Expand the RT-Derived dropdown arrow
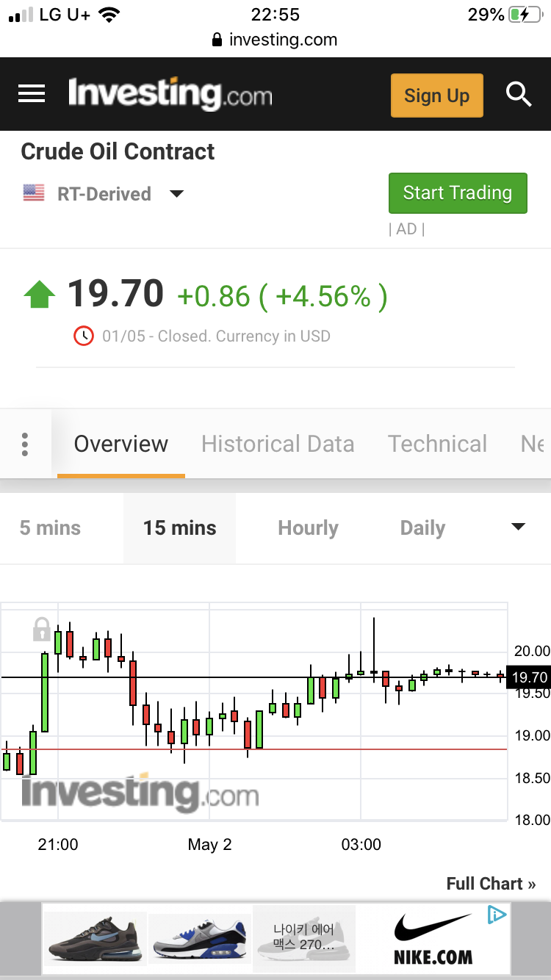Screen dimensions: 551x980 point(176,194)
